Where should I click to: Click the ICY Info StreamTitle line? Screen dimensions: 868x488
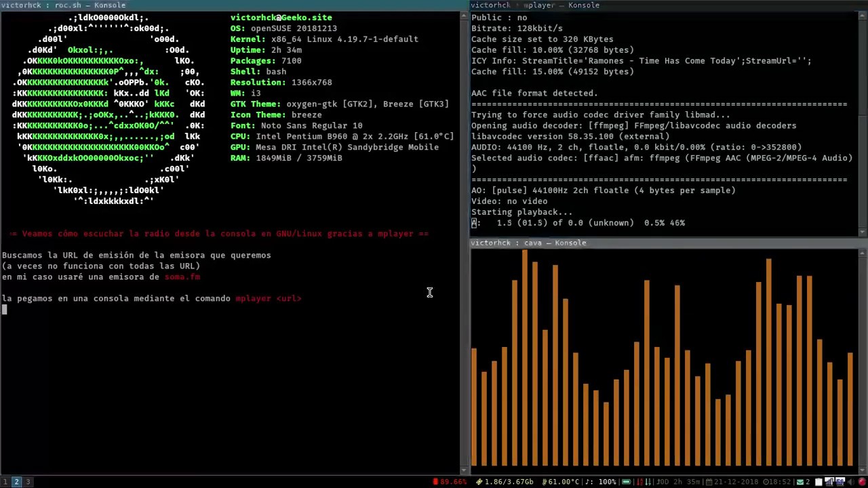click(641, 61)
